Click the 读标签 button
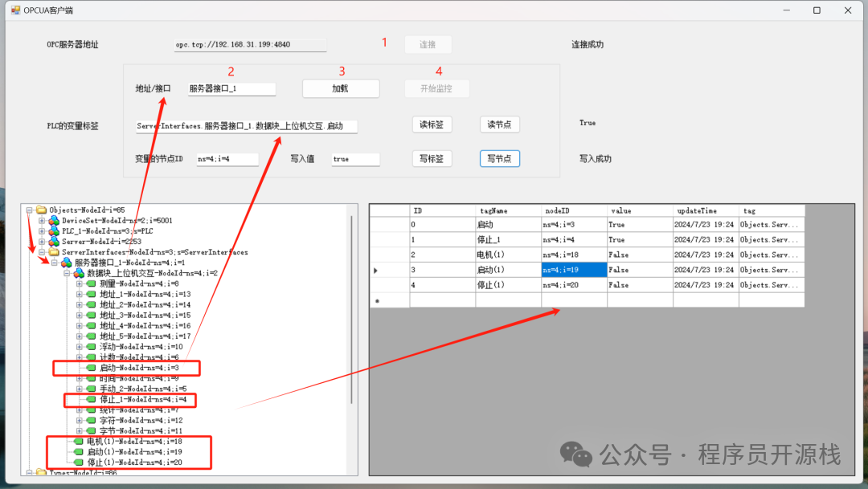Image resolution: width=868 pixels, height=489 pixels. pos(432,124)
